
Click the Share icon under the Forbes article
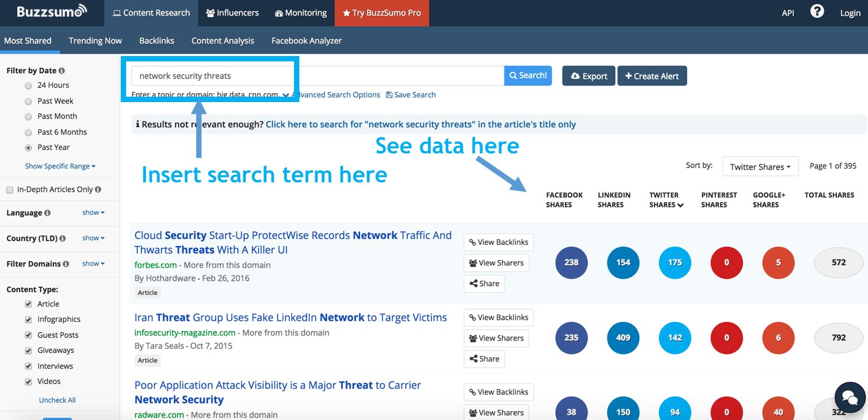point(474,283)
